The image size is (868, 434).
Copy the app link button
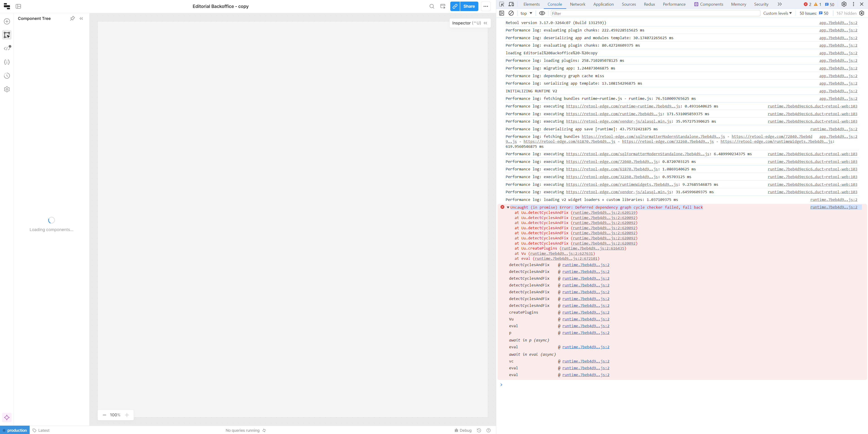click(x=455, y=6)
